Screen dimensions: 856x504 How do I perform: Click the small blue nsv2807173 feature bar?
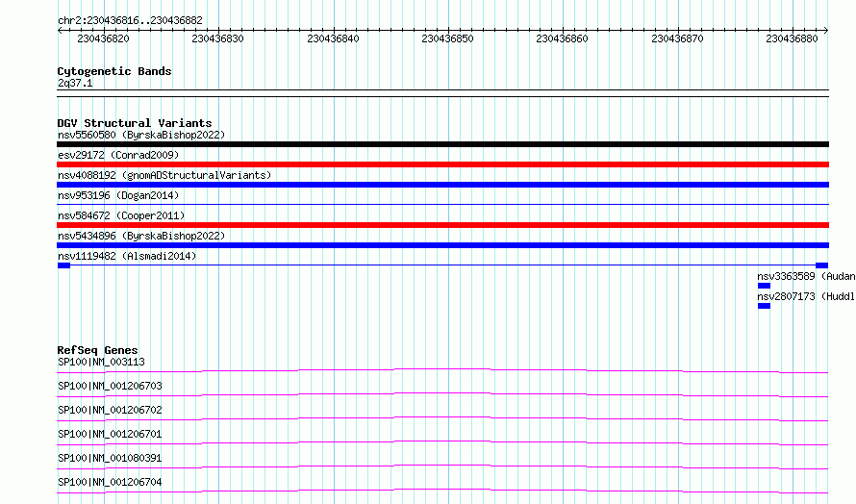pos(764,306)
